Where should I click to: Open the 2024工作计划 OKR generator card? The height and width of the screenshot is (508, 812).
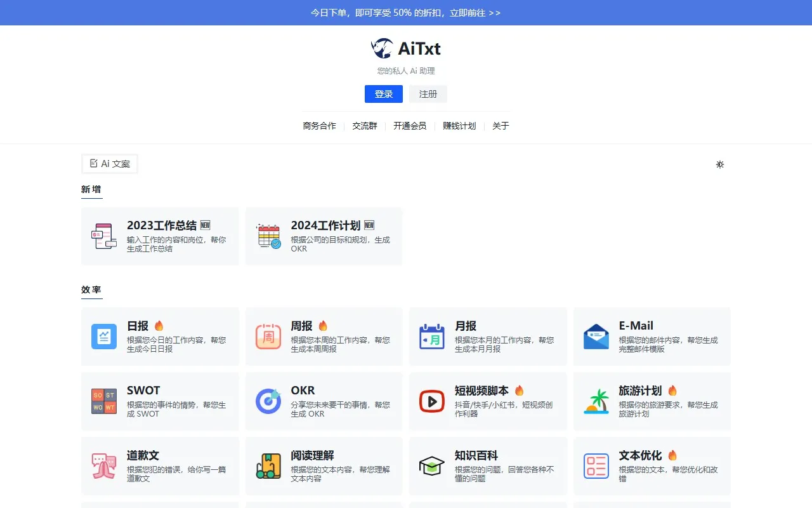[324, 236]
